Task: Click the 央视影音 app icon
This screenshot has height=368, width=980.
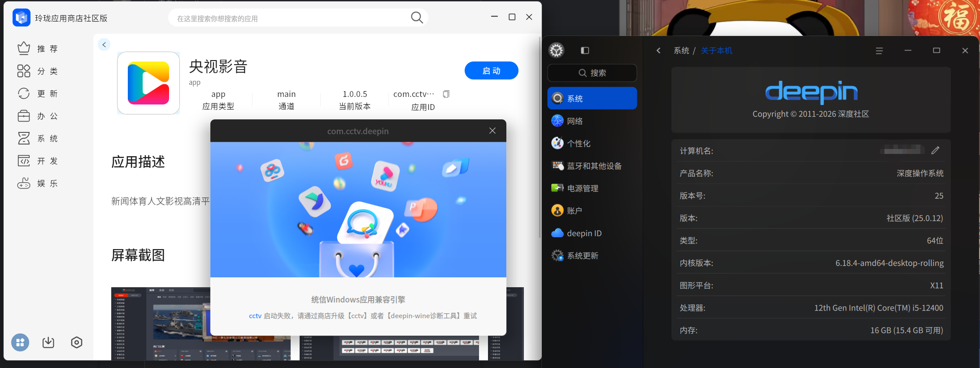Action: tap(148, 83)
